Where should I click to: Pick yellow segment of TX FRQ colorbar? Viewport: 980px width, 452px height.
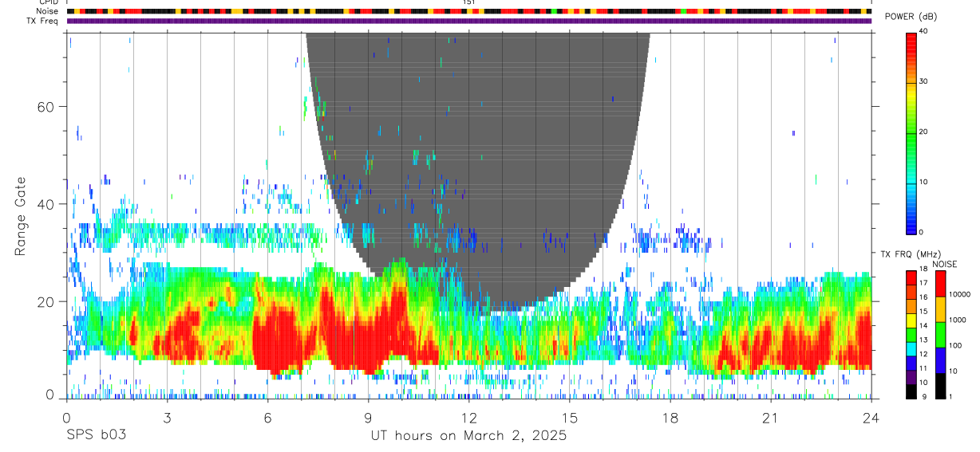911,319
